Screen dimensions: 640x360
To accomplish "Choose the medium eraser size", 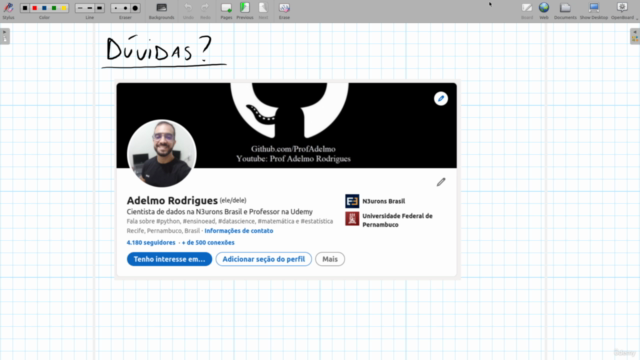I will pos(125,8).
